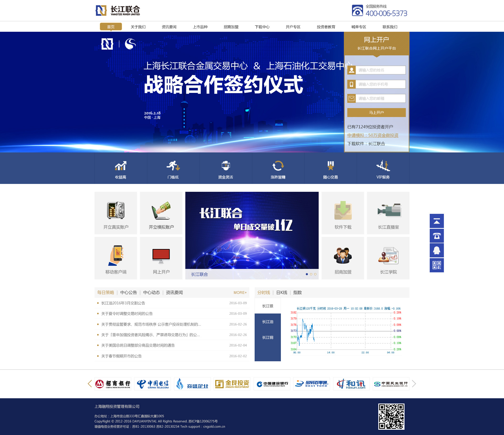Click the 中国电信 partner logo
This screenshot has width=504, height=435.
pyautogui.click(x=153, y=384)
